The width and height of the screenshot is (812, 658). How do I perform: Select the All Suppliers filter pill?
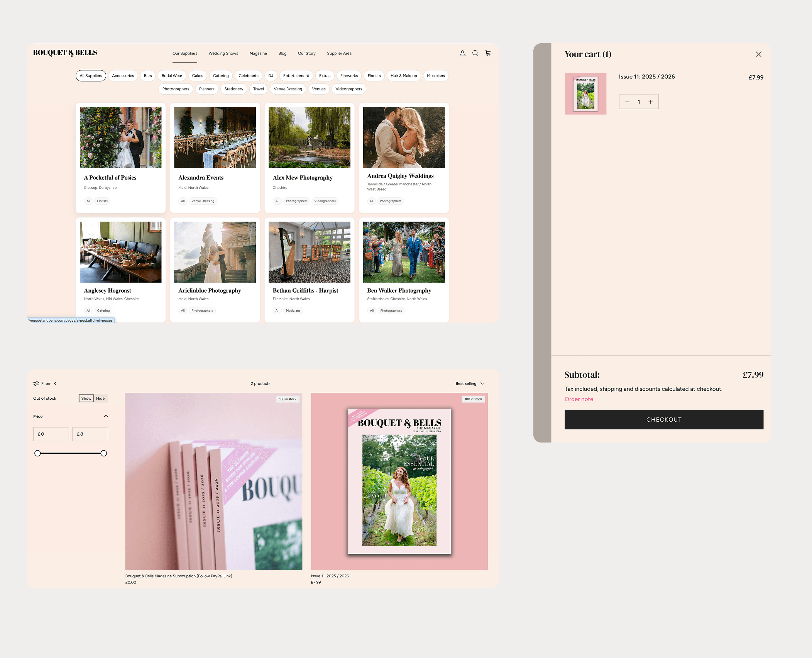tap(91, 76)
